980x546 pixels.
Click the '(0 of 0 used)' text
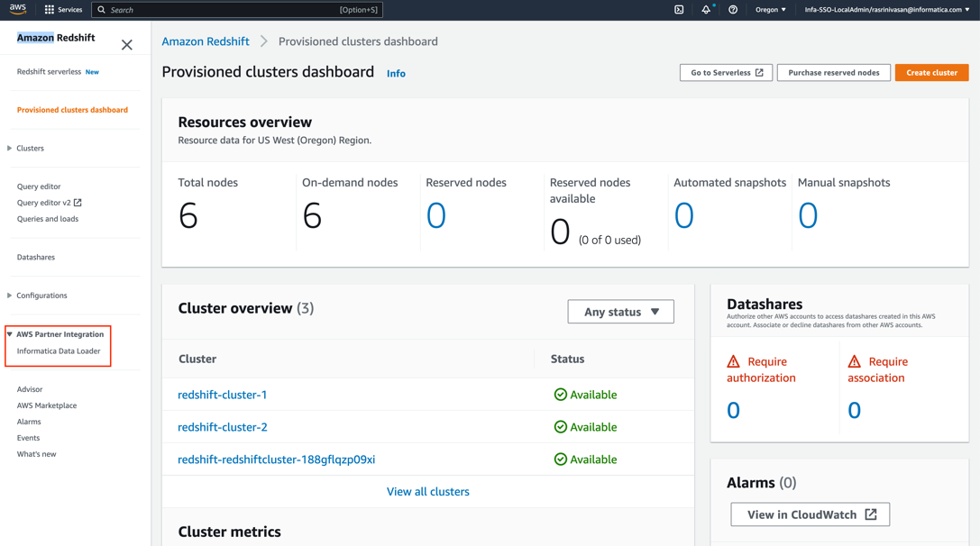coord(609,240)
